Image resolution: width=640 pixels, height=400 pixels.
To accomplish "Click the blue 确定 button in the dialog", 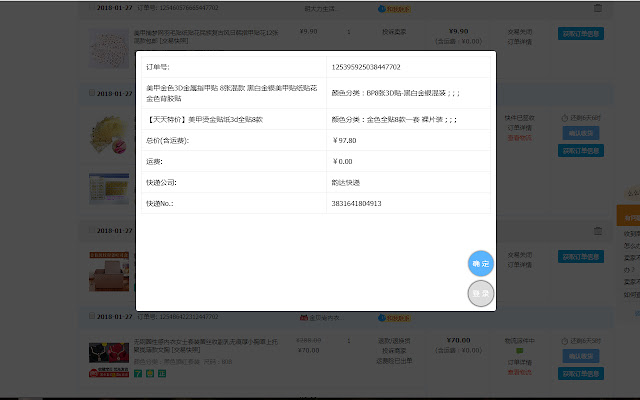I will [480, 263].
